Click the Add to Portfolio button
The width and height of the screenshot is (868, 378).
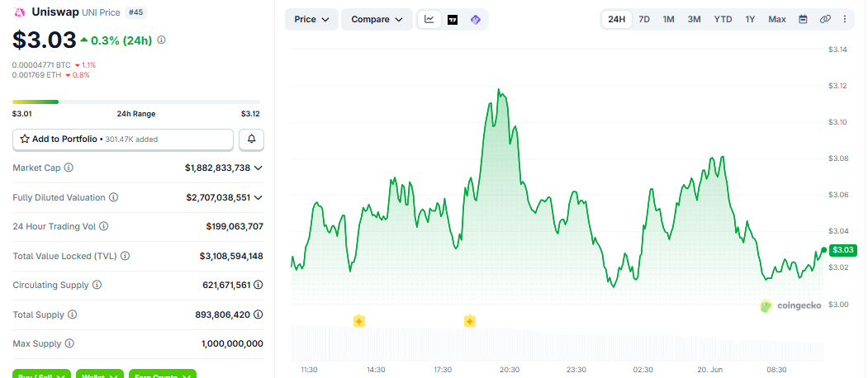pos(123,139)
